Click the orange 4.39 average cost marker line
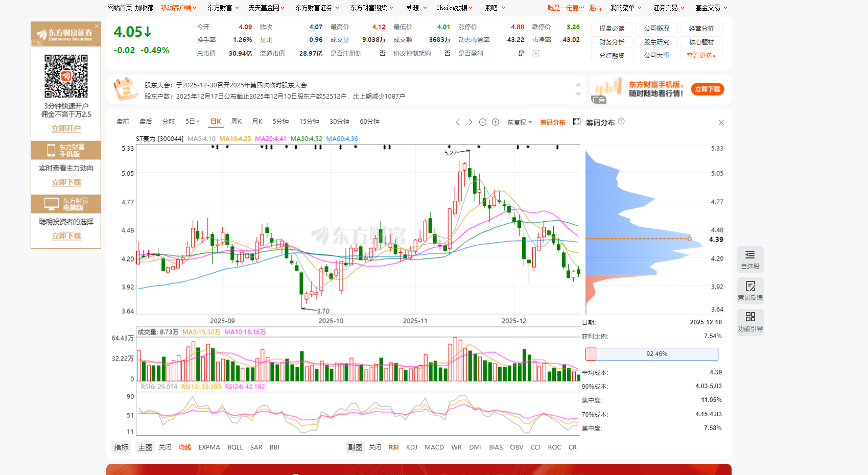Image resolution: width=868 pixels, height=475 pixels. (x=638, y=239)
